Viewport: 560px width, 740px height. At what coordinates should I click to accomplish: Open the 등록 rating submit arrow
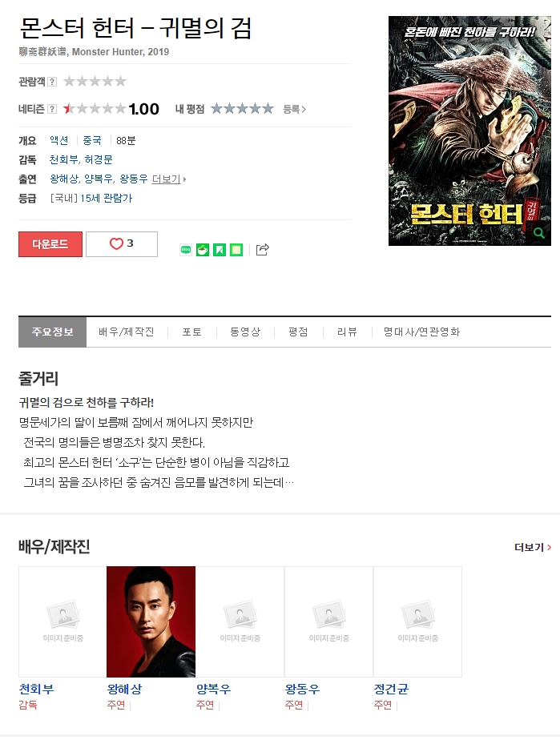click(294, 109)
